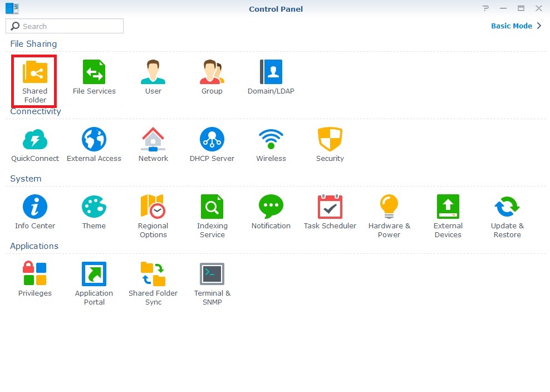This screenshot has height=392, width=550.
Task: Open Hardware & Power settings
Action: (x=389, y=208)
